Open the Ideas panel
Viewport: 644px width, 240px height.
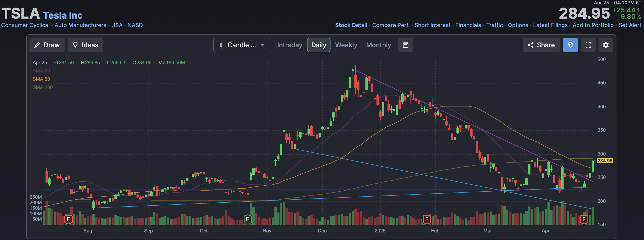click(x=85, y=45)
